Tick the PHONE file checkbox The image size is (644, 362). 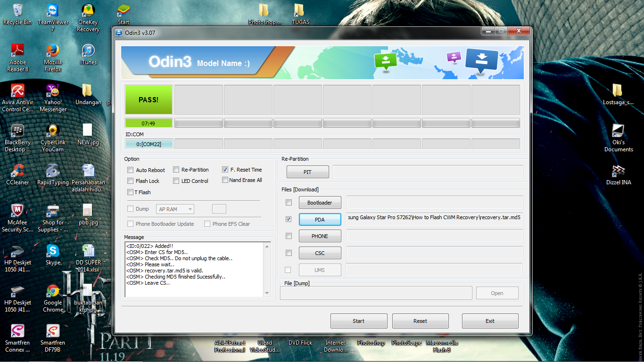(289, 236)
